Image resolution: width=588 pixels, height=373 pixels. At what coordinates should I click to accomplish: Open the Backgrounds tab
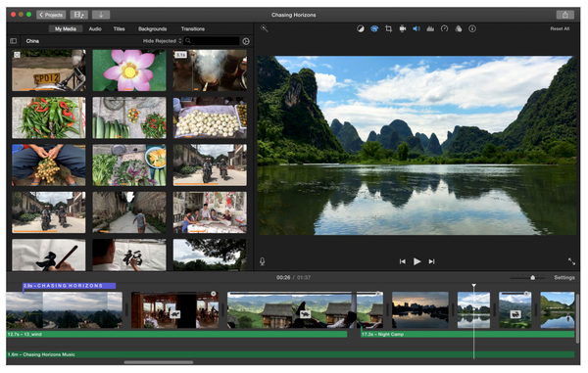[153, 28]
